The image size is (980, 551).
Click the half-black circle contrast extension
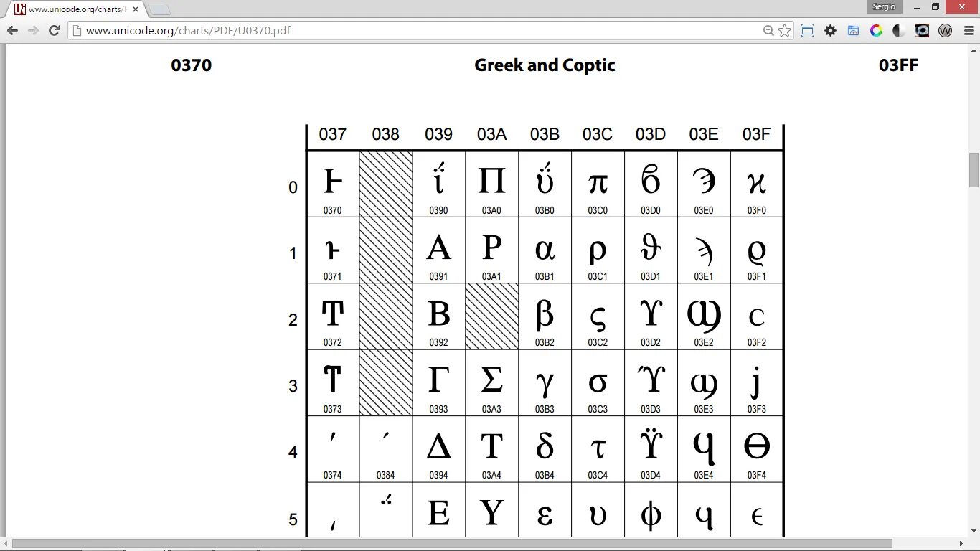pos(899,30)
